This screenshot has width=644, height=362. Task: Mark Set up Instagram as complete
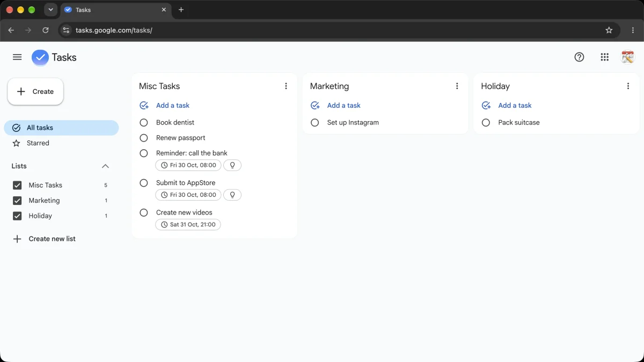[315, 123]
